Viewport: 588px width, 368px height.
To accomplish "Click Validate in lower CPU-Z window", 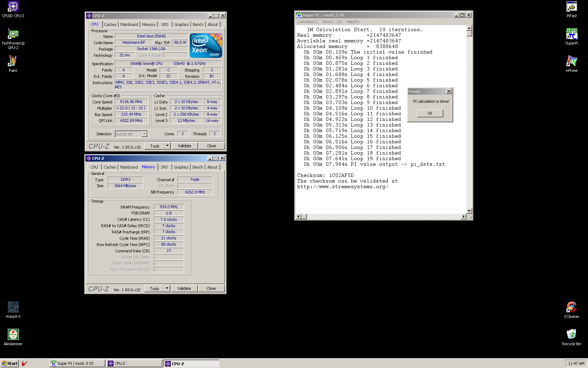I will tap(184, 288).
